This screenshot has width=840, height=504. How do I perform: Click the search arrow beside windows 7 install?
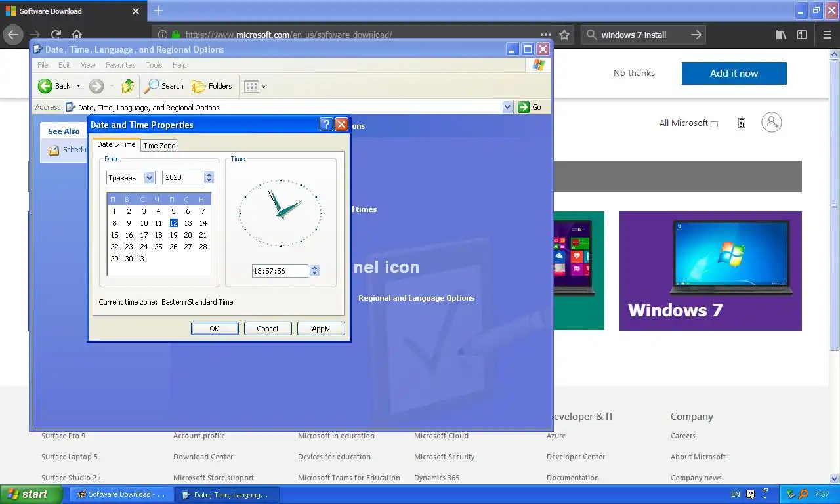click(x=696, y=35)
